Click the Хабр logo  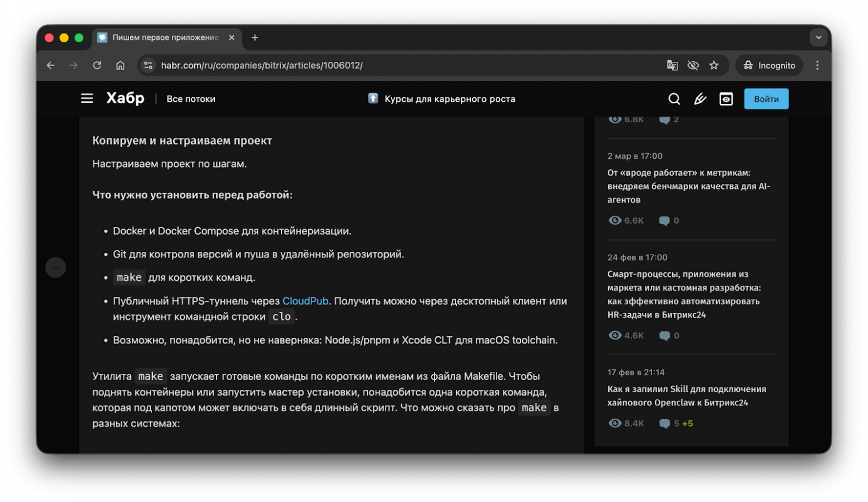click(125, 98)
